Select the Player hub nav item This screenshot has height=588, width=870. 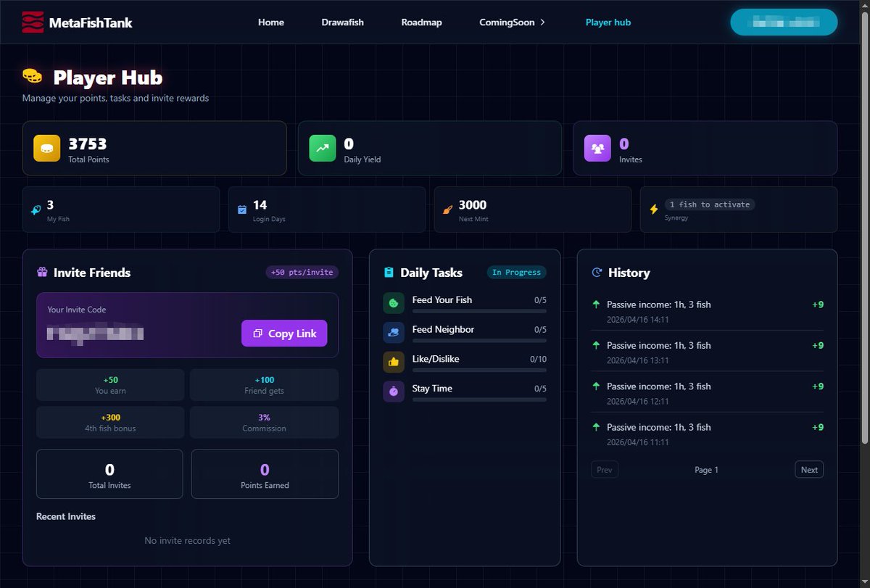[x=608, y=22]
